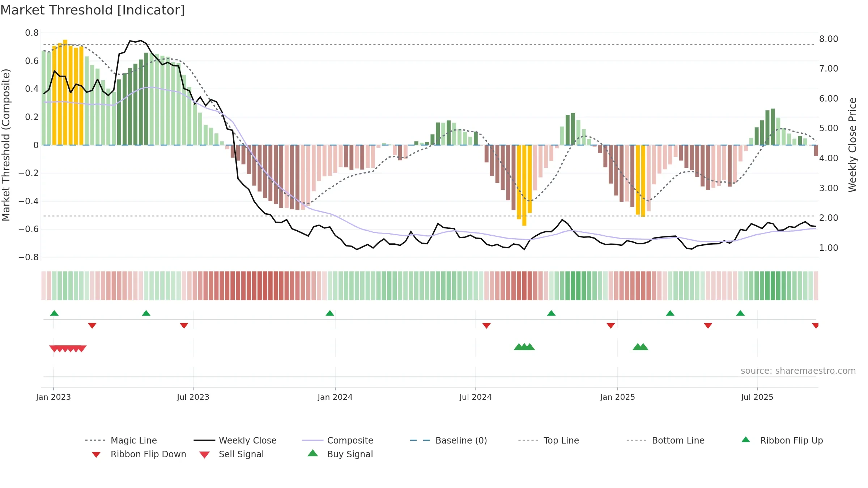This screenshot has height=488, width=868.
Task: Click the Market Threshold (Composite) axis title
Action: click(6, 145)
